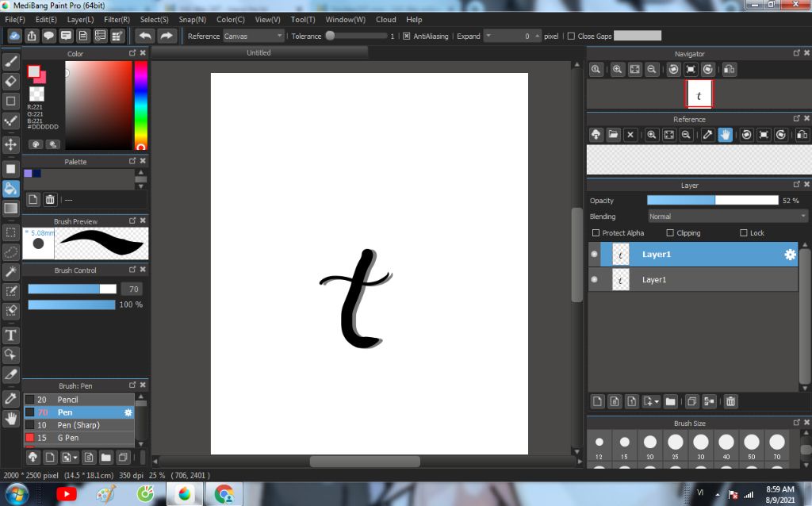Select the Eyedropper tool in left toolbar
812x506 pixels.
point(10,398)
